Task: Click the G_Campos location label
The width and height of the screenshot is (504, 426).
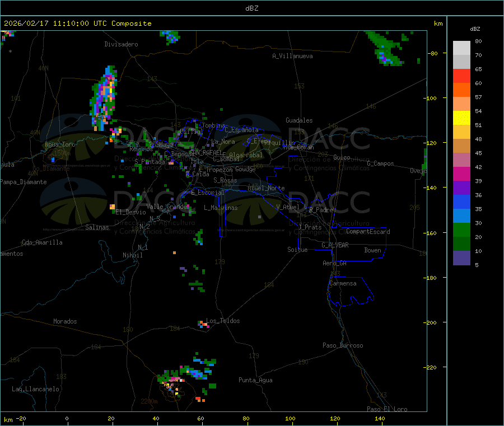Action: click(x=381, y=163)
